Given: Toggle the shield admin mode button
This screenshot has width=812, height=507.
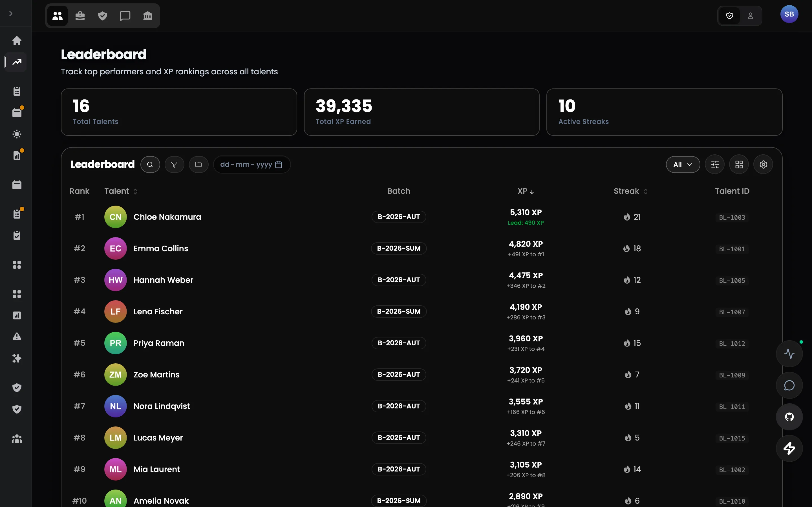Looking at the screenshot, I should pos(729,16).
